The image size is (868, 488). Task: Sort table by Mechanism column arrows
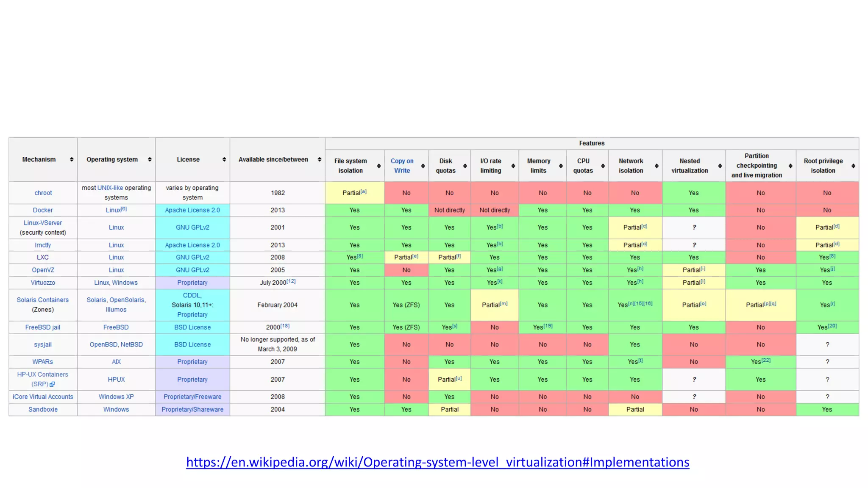tap(72, 160)
